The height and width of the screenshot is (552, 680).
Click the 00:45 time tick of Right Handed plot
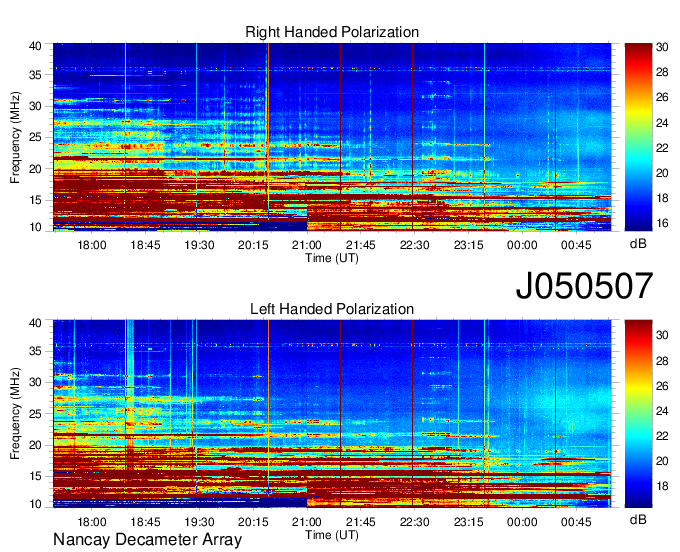pos(576,245)
